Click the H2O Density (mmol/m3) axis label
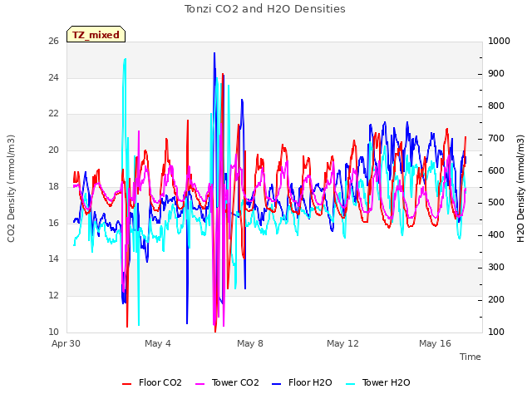532x399 pixels. click(x=520, y=189)
